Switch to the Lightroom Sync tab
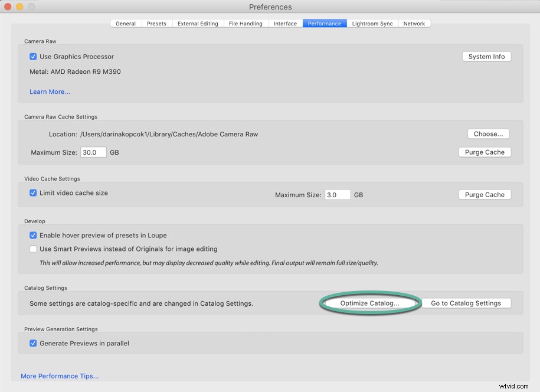540x392 pixels. (372, 23)
